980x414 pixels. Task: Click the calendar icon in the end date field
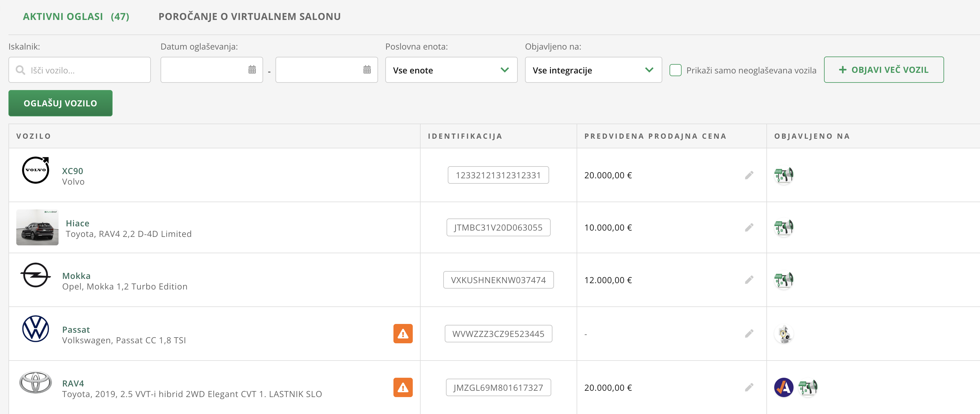tap(367, 70)
